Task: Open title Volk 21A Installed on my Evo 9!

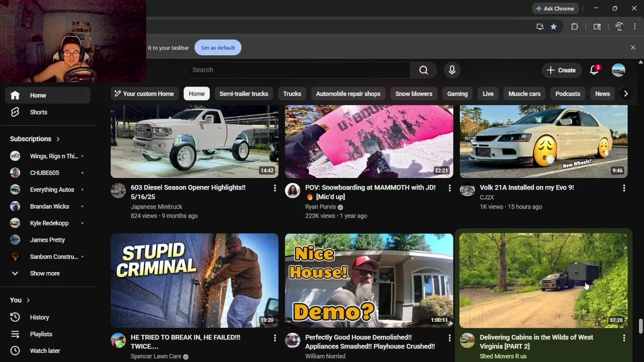Action: click(527, 188)
